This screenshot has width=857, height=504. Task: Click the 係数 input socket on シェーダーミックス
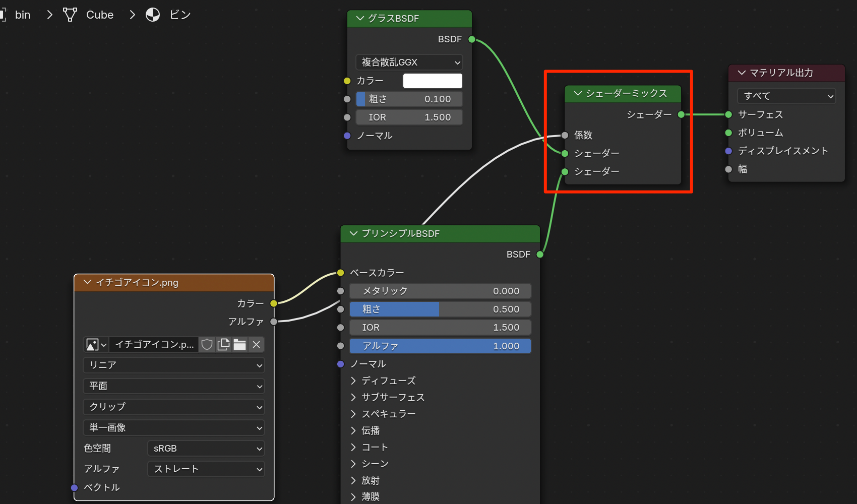[x=565, y=135]
